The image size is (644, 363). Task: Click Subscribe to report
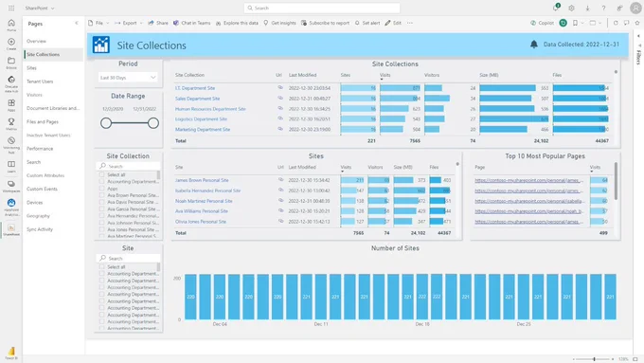pyautogui.click(x=325, y=23)
